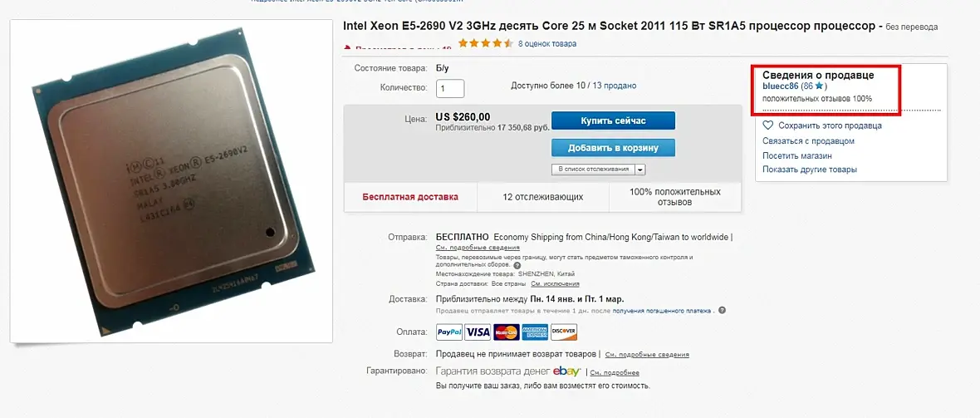The image size is (980, 418).
Task: Click the heart icon to save seller
Action: coord(768,125)
